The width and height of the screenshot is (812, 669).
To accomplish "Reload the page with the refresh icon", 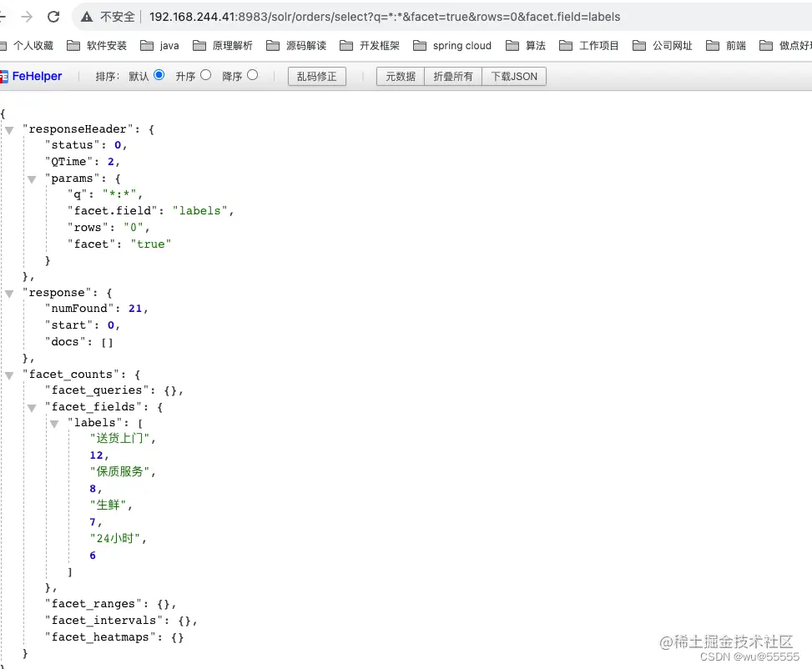I will pos(53,17).
